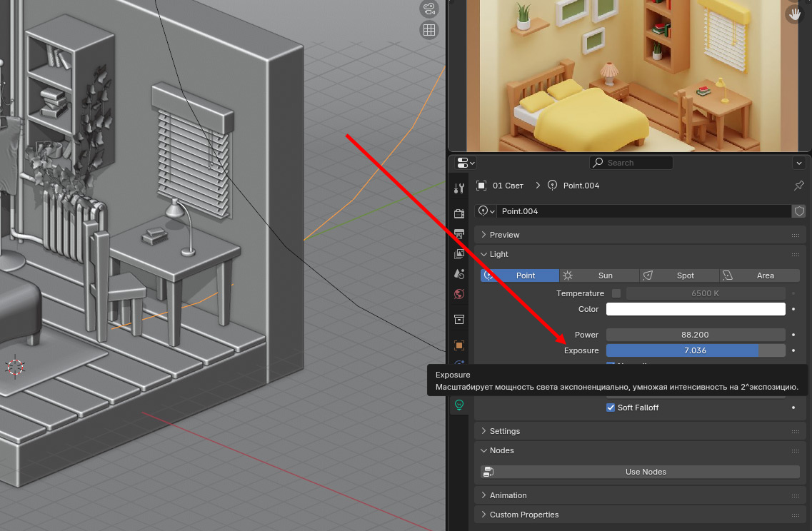
Task: Enable the Temperature checkbox
Action: click(x=616, y=293)
